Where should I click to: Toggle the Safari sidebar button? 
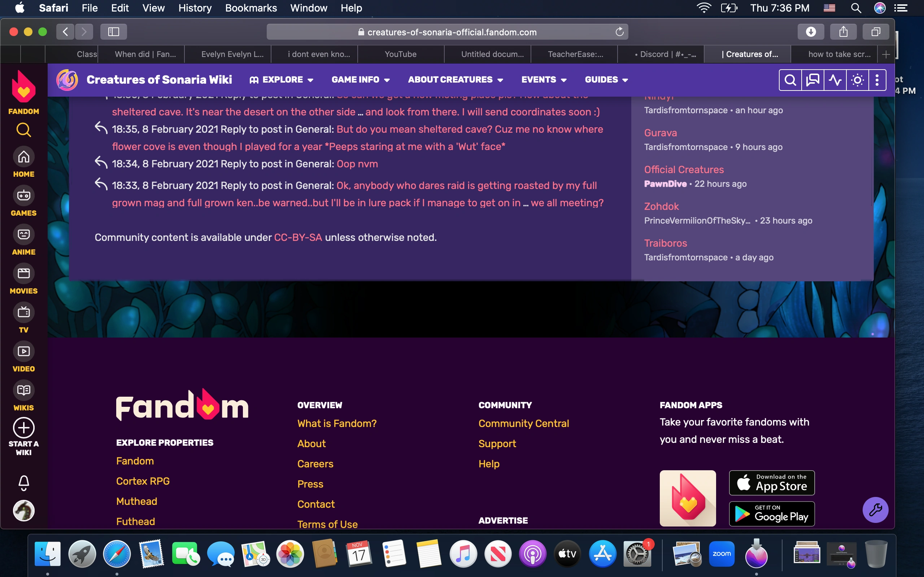(113, 32)
